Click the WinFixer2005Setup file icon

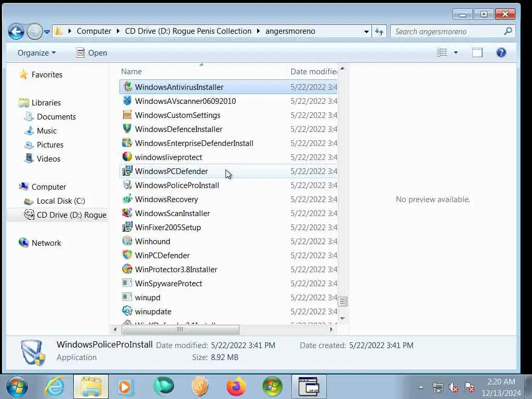[127, 227]
